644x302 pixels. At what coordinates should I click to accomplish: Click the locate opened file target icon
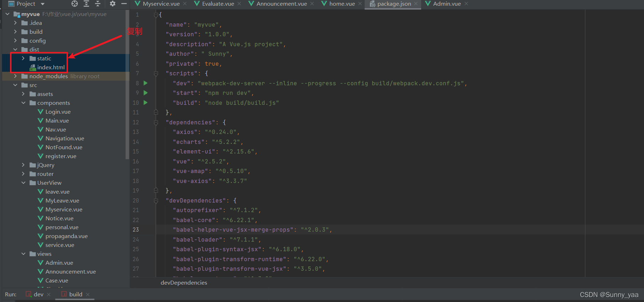click(x=75, y=4)
